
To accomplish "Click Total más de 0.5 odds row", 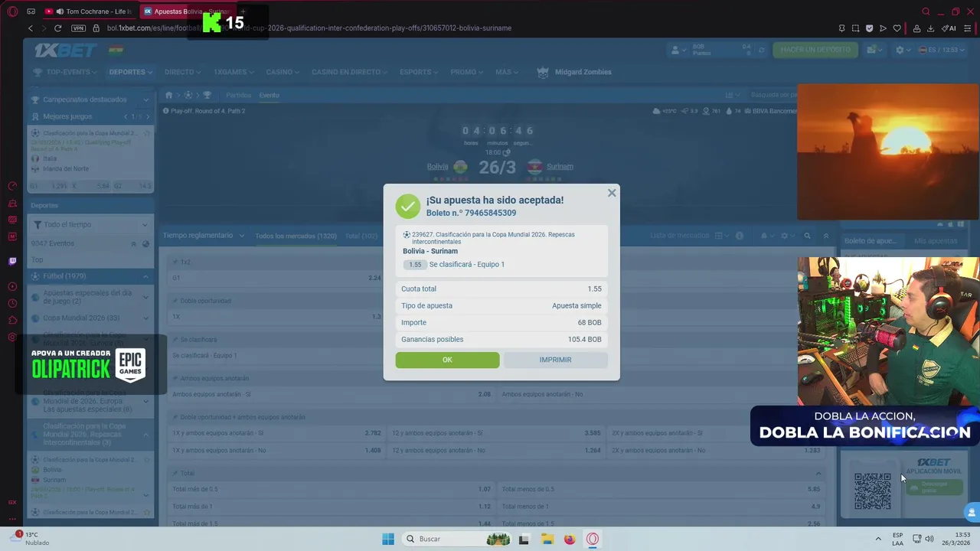I will point(332,489).
